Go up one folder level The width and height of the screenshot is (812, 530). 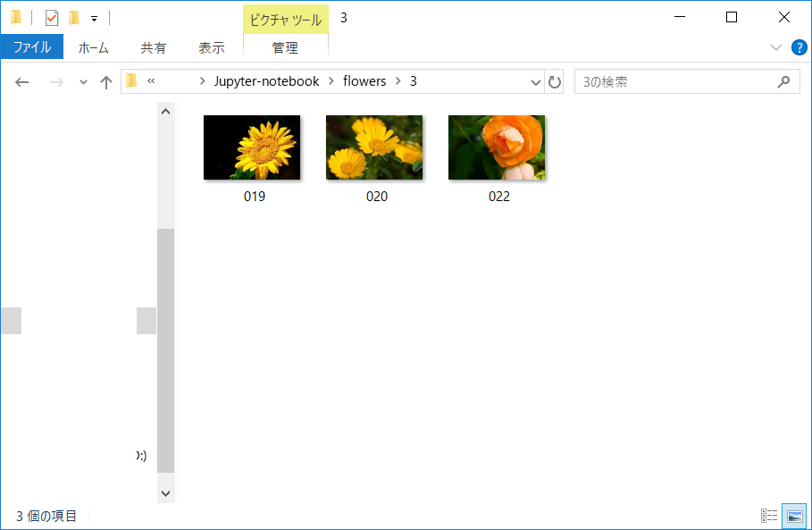click(x=106, y=82)
